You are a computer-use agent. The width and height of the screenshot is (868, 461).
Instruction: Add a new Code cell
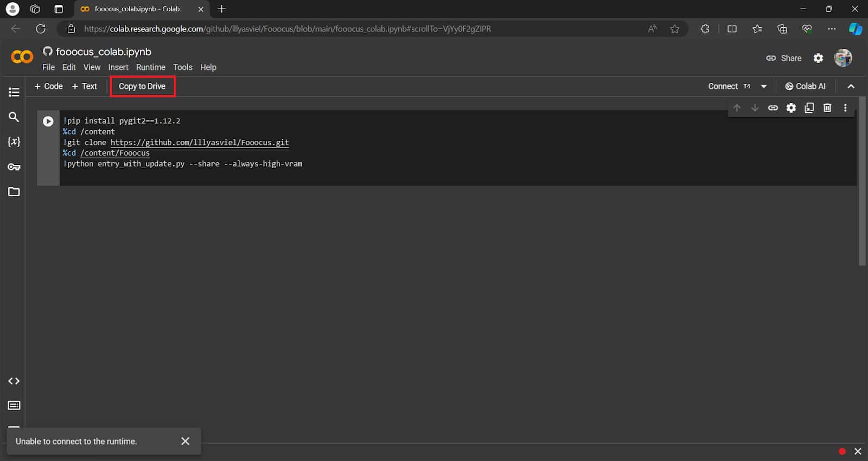[48, 86]
